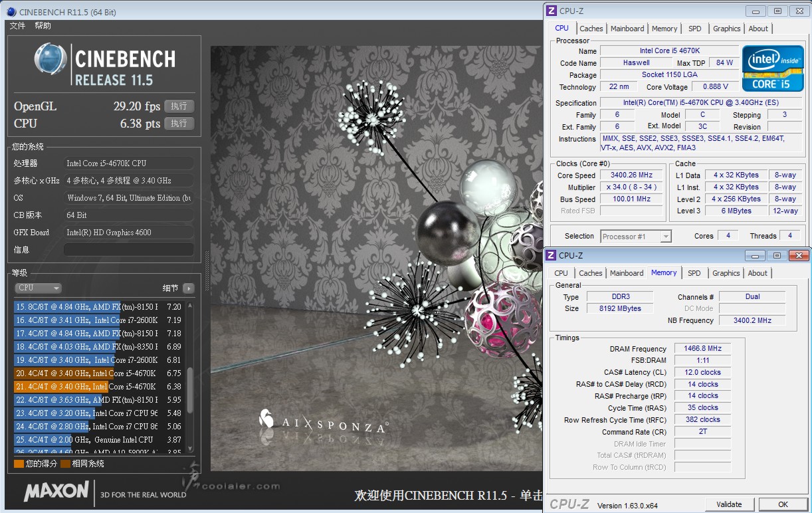The height and width of the screenshot is (513, 812).
Task: Select ranking row 21, i5-4670K scoring 6.38
Action: point(99,387)
